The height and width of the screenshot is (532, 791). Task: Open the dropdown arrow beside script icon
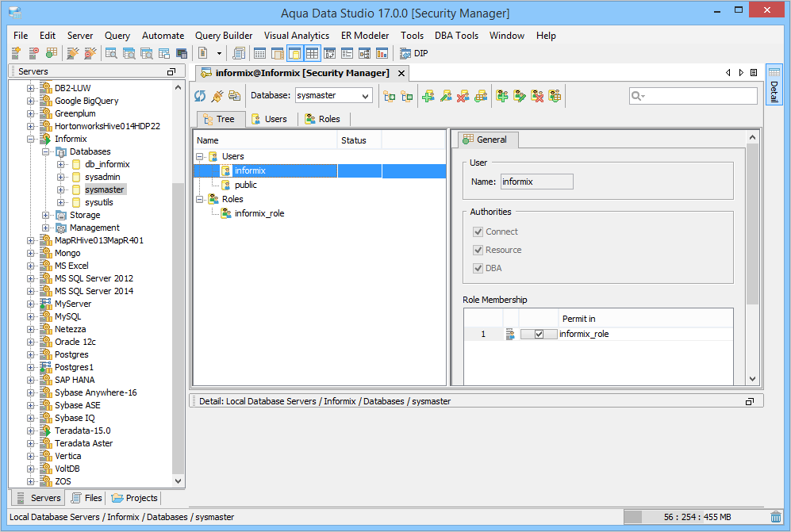pyautogui.click(x=219, y=53)
